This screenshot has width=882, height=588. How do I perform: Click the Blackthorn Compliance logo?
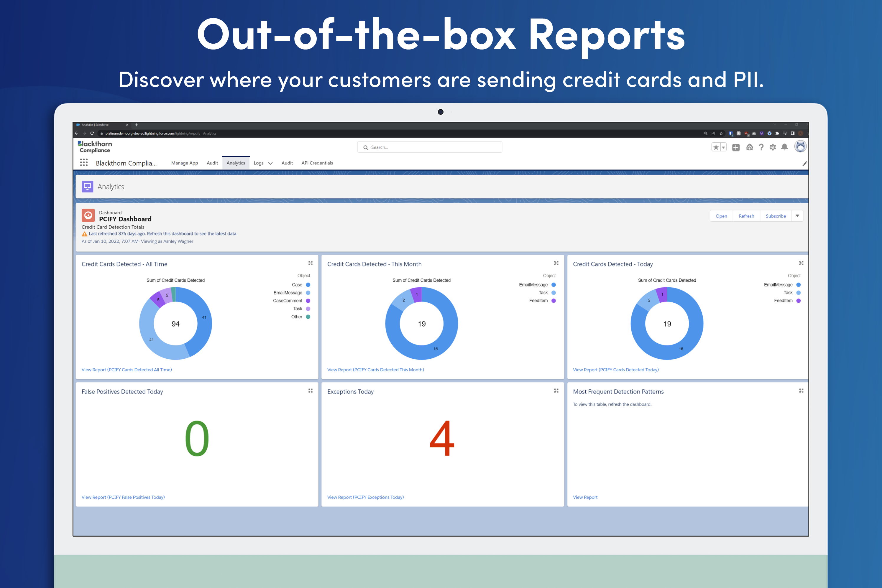coord(95,146)
